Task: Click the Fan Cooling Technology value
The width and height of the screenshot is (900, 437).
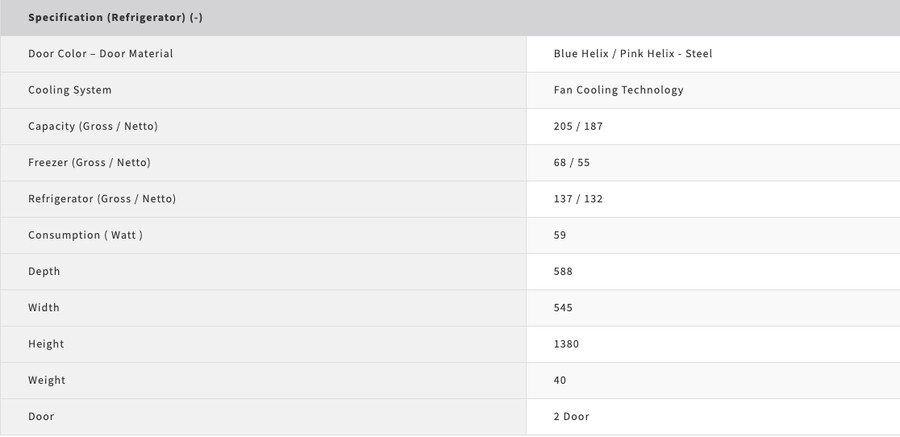Action: pyautogui.click(x=618, y=90)
